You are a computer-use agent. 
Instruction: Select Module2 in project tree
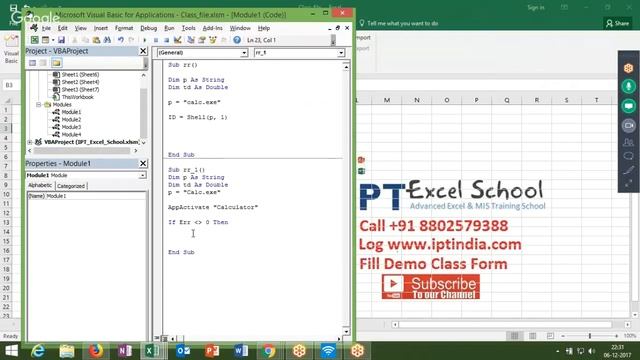pos(71,120)
